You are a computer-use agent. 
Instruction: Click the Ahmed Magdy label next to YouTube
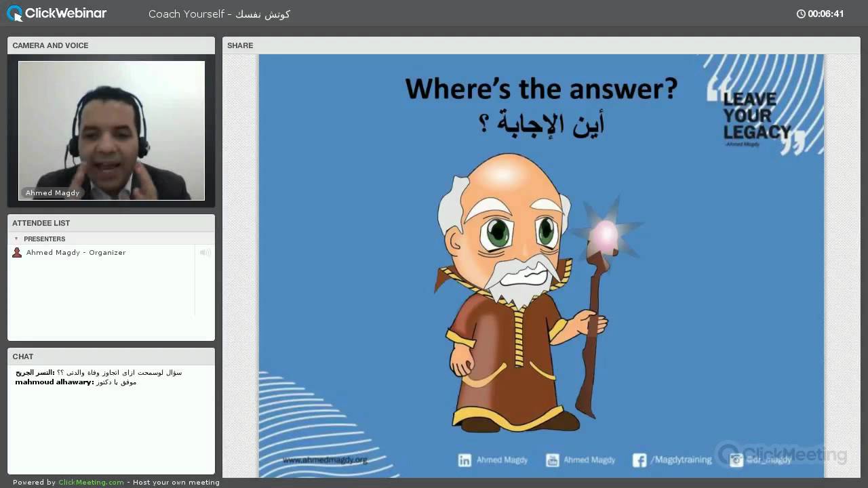[x=589, y=460]
